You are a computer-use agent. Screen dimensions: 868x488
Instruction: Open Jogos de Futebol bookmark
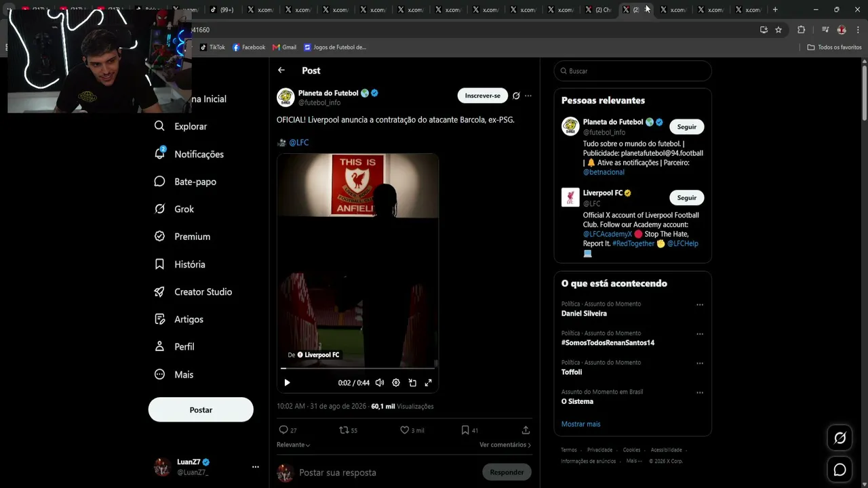[x=335, y=47]
